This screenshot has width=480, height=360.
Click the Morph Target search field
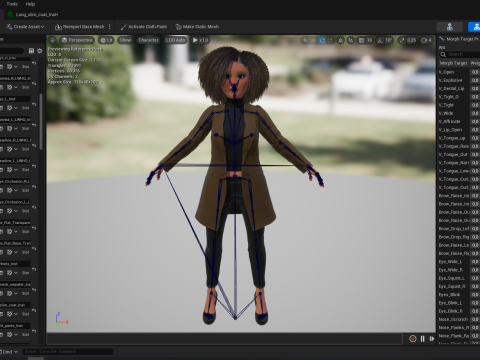click(460, 54)
